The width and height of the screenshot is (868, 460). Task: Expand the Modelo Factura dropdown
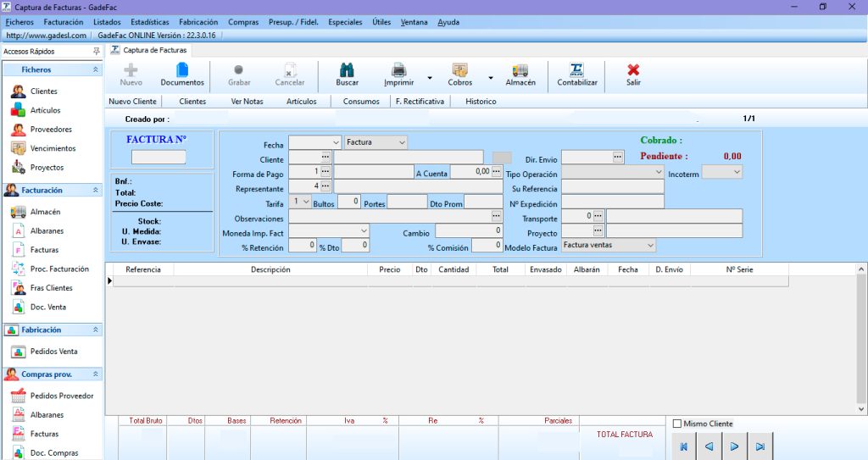pyautogui.click(x=650, y=246)
